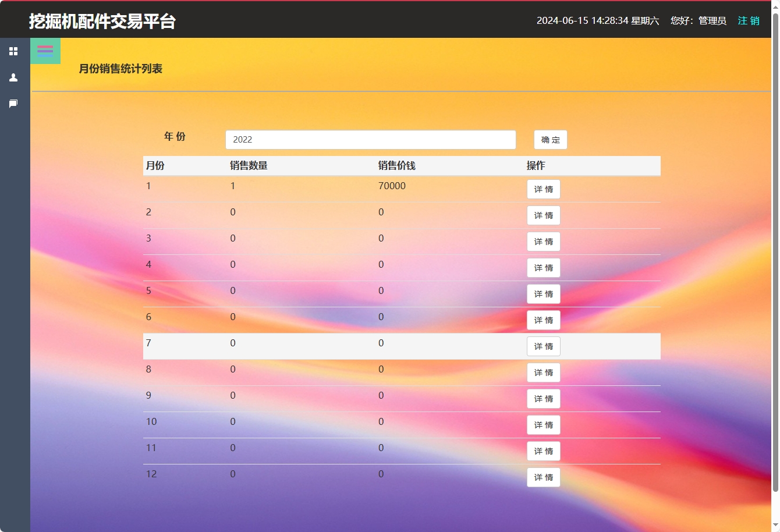780x532 pixels.
Task: Select the user management icon in sidebar
Action: [13, 77]
